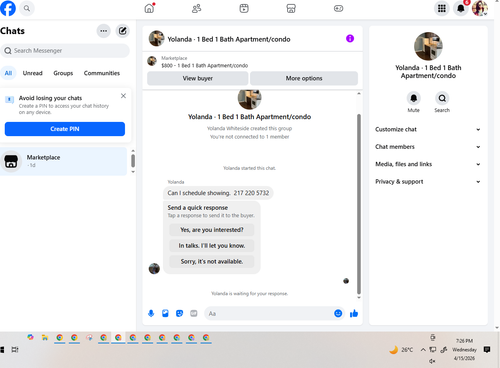The height and width of the screenshot is (368, 500).
Task: Open Marketplace chat icon in list
Action: [x=11, y=161]
